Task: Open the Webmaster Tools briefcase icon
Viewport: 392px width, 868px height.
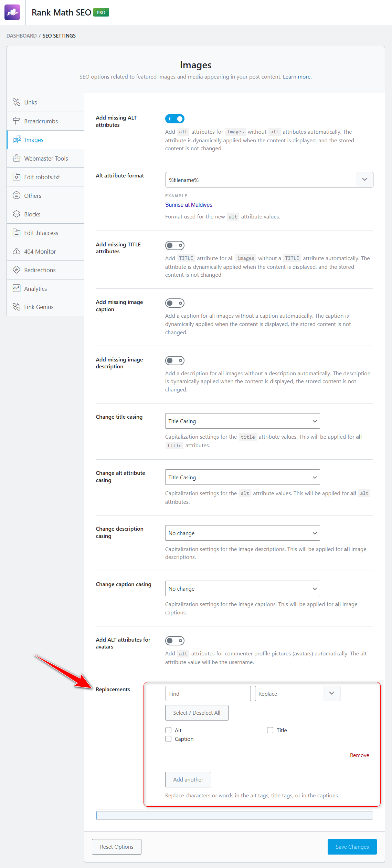Action: pyautogui.click(x=17, y=158)
